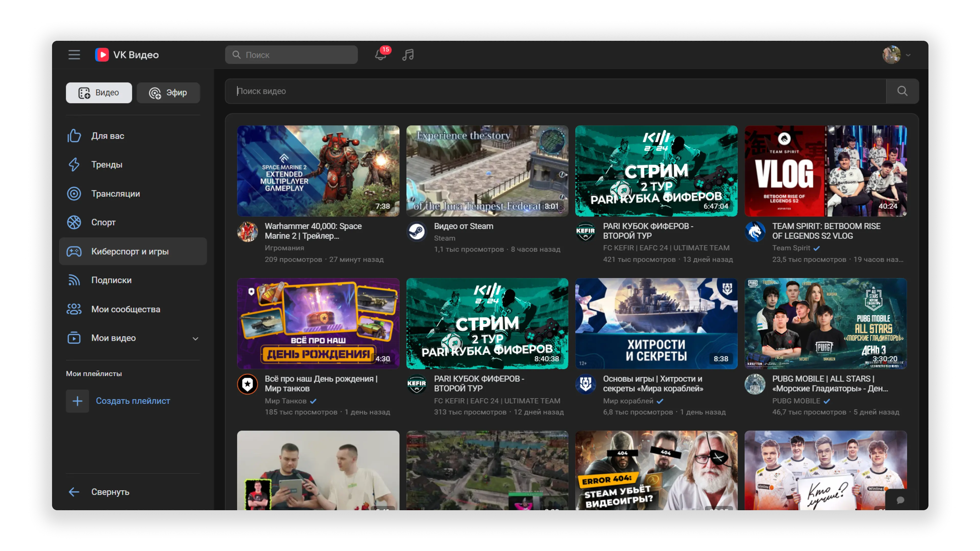Open the Steam убьёт видеоигры thumbnail
Image resolution: width=980 pixels, height=551 pixels.
(656, 470)
